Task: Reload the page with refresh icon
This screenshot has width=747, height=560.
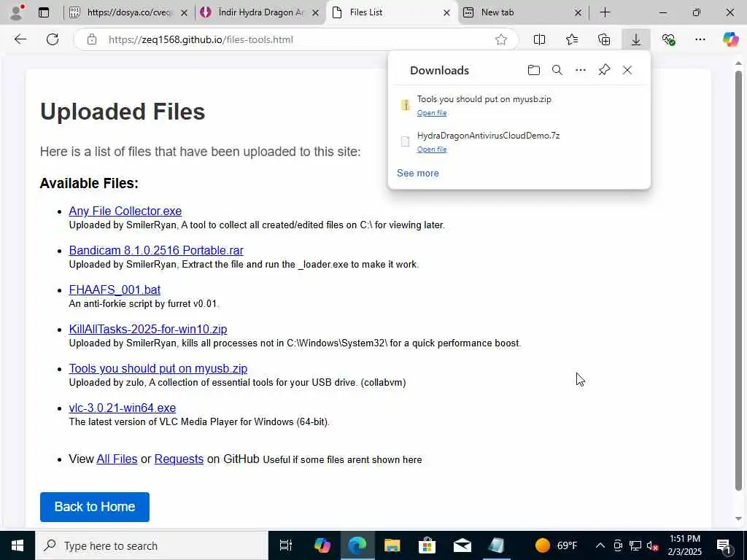Action: click(53, 39)
